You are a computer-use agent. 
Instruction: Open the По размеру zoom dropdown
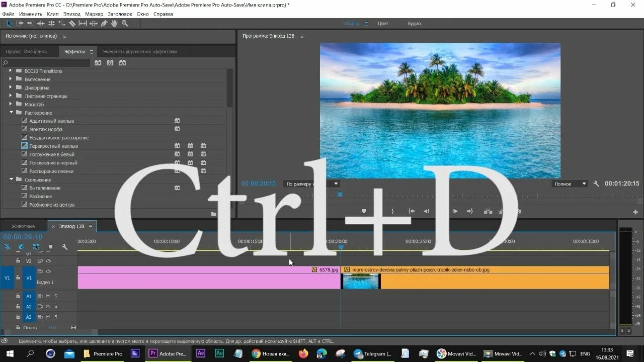click(312, 184)
